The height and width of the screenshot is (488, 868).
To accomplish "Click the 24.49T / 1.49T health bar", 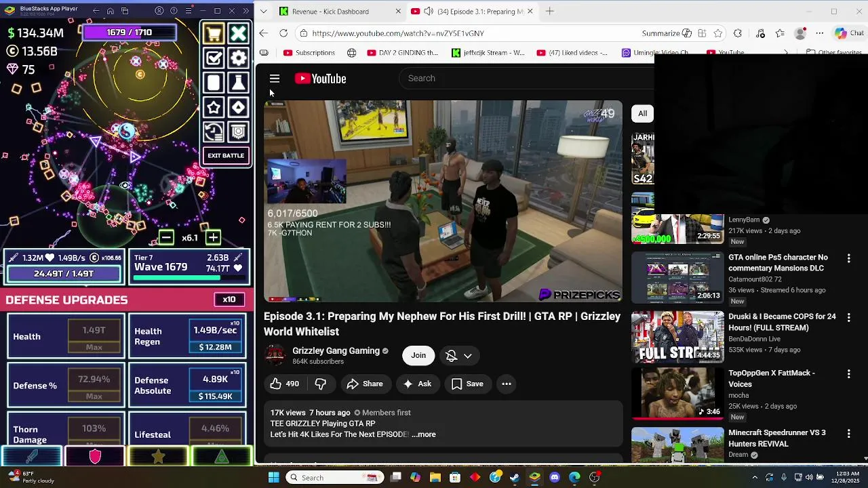I will point(64,274).
